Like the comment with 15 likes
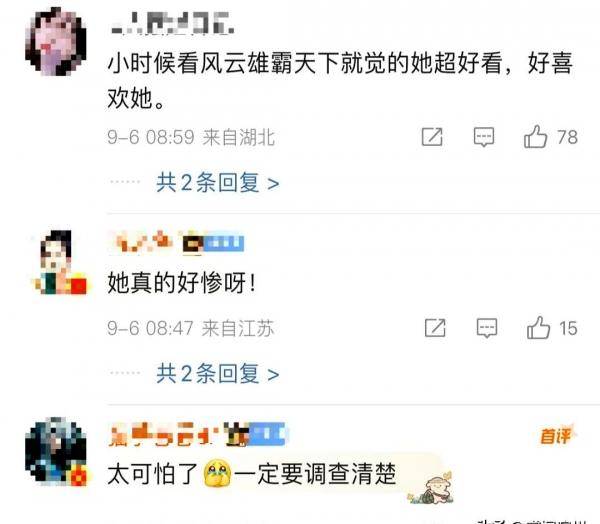600x524 pixels. (552, 328)
